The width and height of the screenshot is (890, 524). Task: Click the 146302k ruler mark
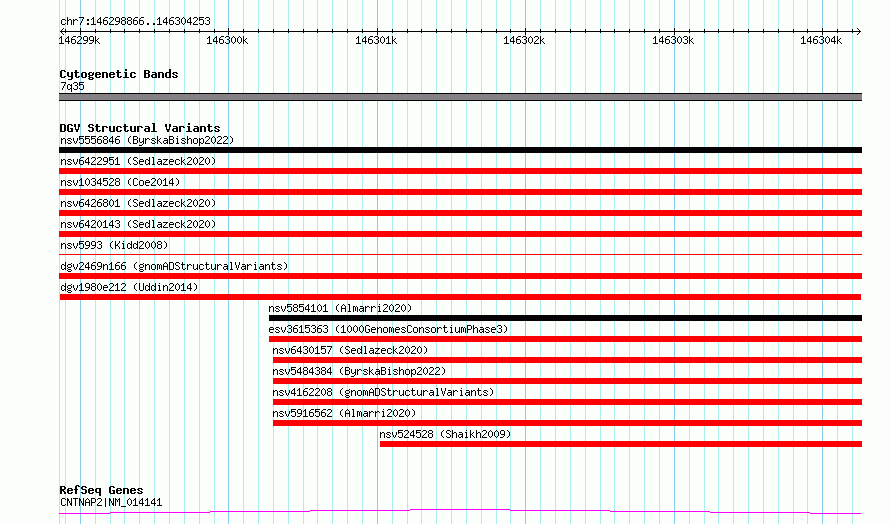tap(524, 40)
